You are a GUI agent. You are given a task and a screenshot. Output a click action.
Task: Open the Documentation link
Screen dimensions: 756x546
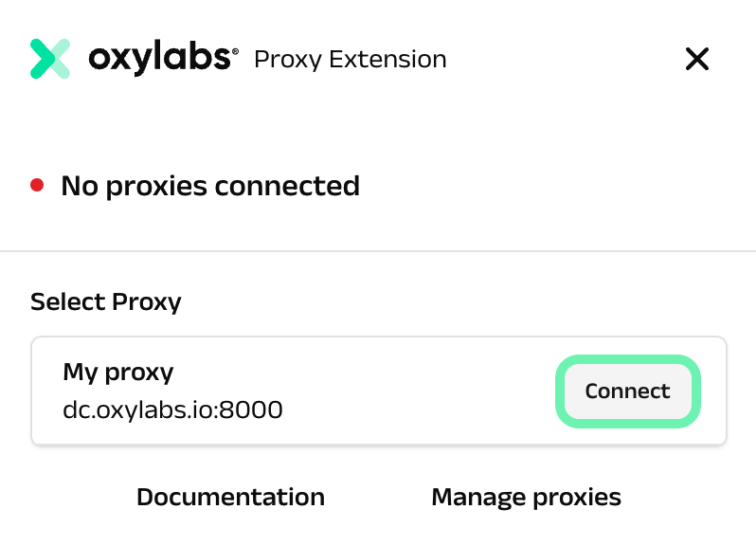230,497
